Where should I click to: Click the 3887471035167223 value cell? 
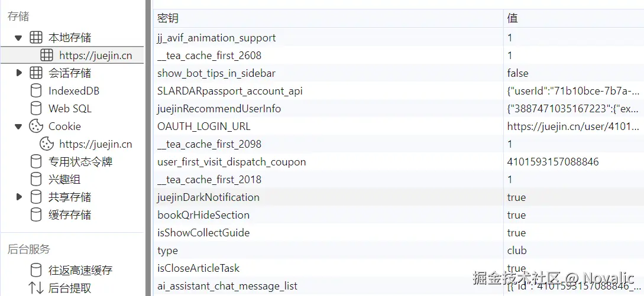pos(574,108)
